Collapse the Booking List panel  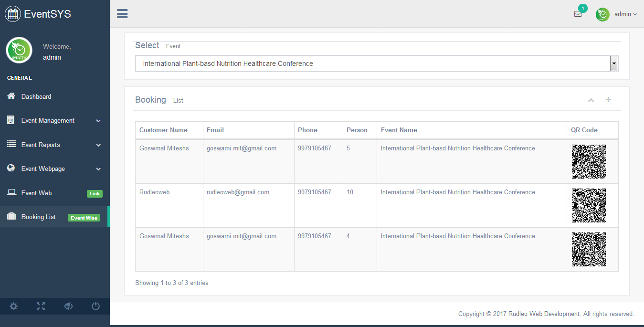coord(591,100)
